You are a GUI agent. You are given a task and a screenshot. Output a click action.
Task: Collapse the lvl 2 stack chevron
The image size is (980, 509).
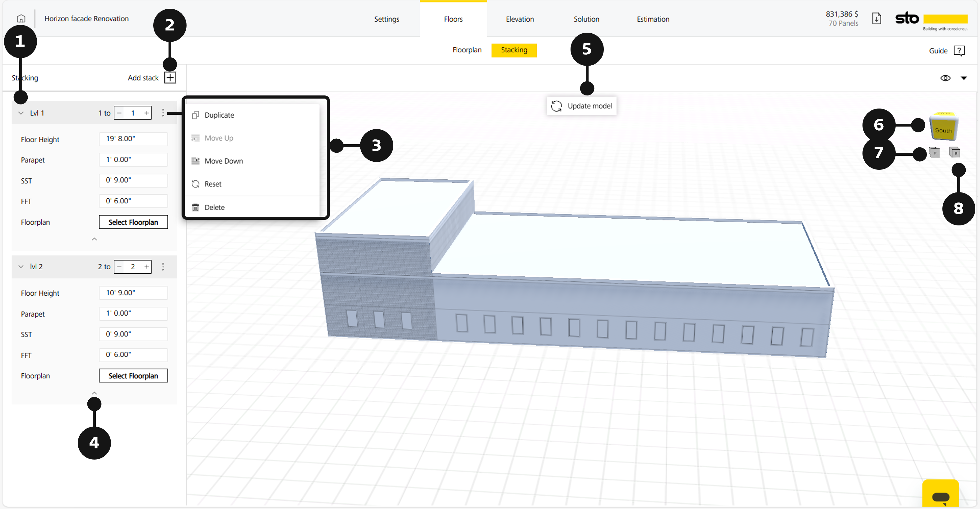[x=21, y=267]
